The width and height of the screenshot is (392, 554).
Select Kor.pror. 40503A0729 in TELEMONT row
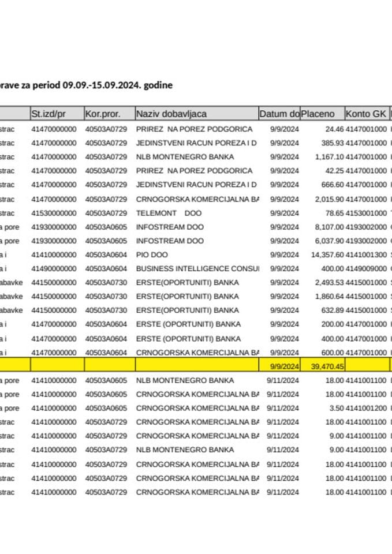(x=106, y=213)
